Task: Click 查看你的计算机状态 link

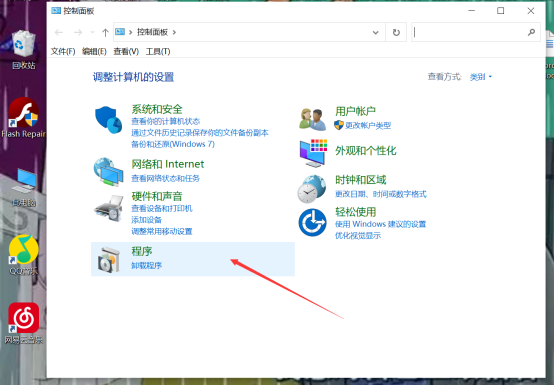Action: click(165, 121)
